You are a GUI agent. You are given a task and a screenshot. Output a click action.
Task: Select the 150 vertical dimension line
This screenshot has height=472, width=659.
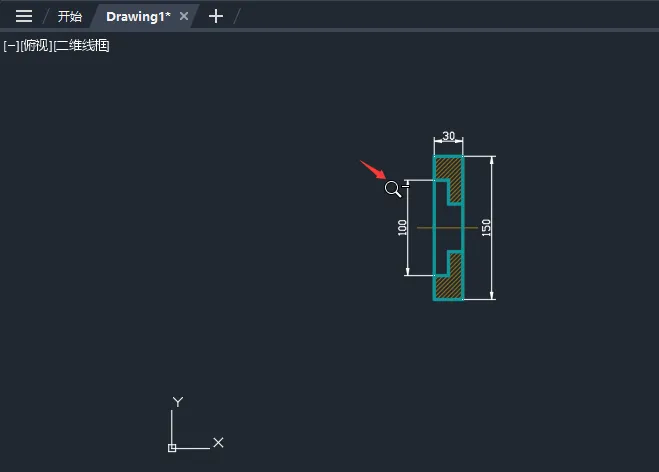492,228
